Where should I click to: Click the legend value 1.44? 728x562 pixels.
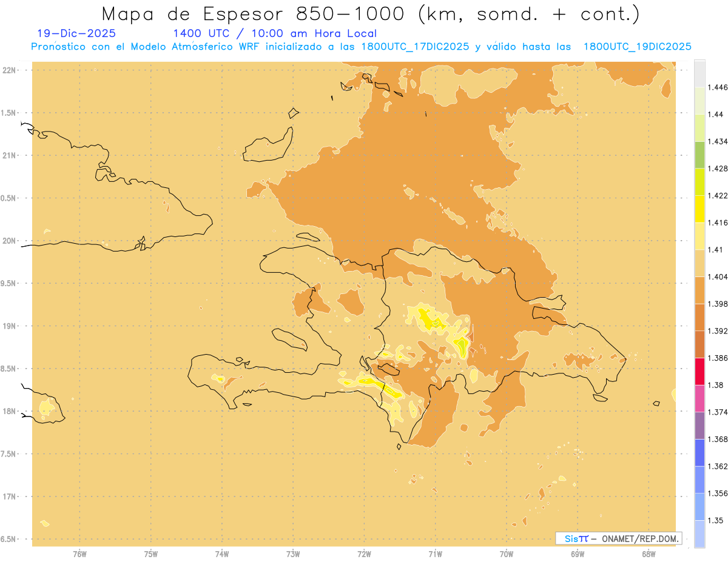tap(716, 115)
